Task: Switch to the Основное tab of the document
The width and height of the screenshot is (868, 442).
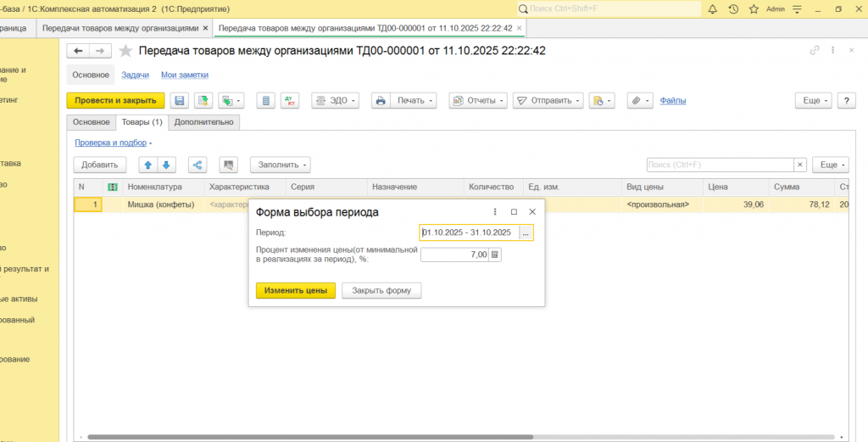Action: click(92, 122)
